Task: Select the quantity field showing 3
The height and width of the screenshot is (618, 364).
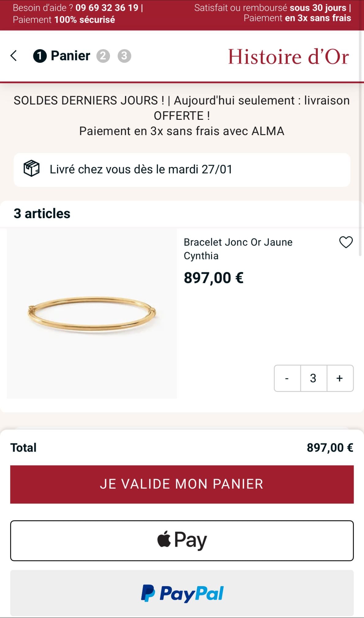Action: point(313,378)
